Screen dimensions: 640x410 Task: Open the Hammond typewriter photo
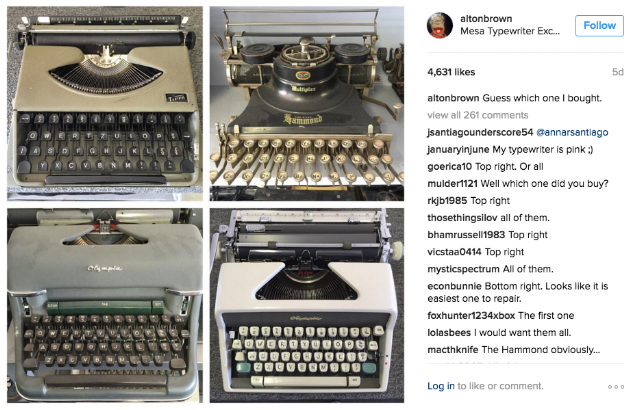[307, 103]
